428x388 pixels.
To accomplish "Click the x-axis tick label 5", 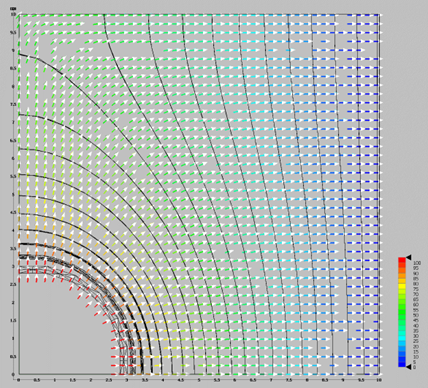I will pos(199,380).
